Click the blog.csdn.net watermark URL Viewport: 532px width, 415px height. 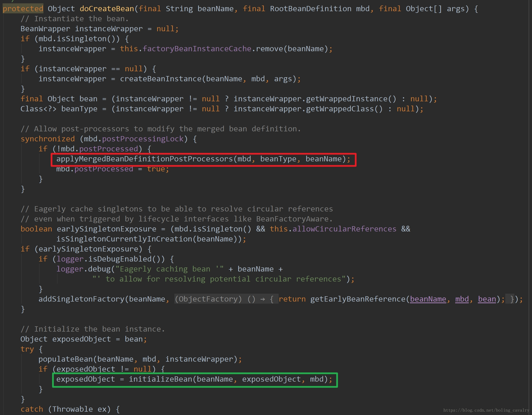486,410
